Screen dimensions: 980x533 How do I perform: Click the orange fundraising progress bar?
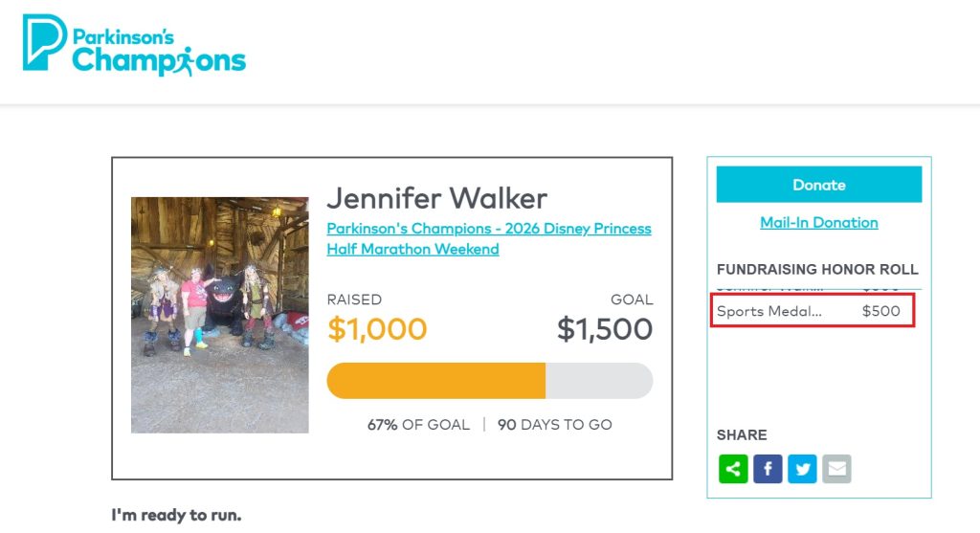tap(436, 381)
